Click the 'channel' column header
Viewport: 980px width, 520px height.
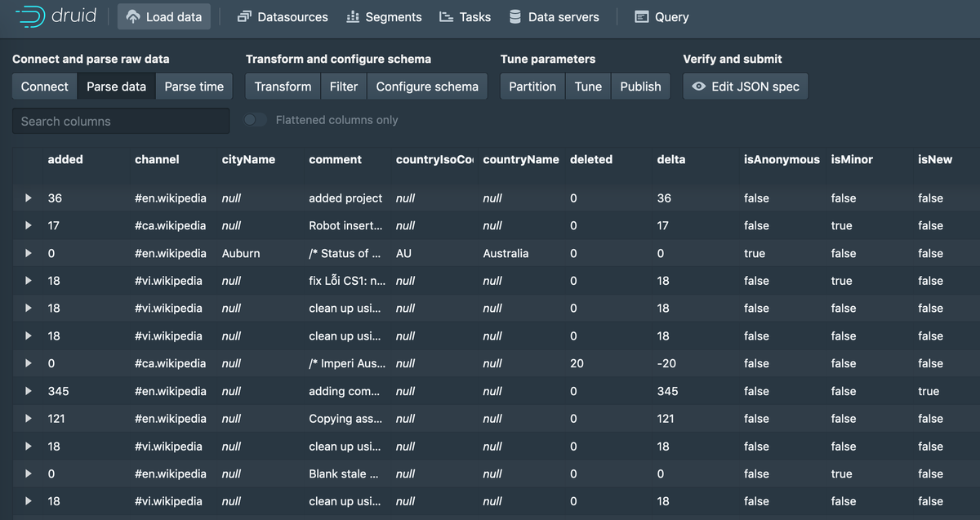[x=157, y=159]
